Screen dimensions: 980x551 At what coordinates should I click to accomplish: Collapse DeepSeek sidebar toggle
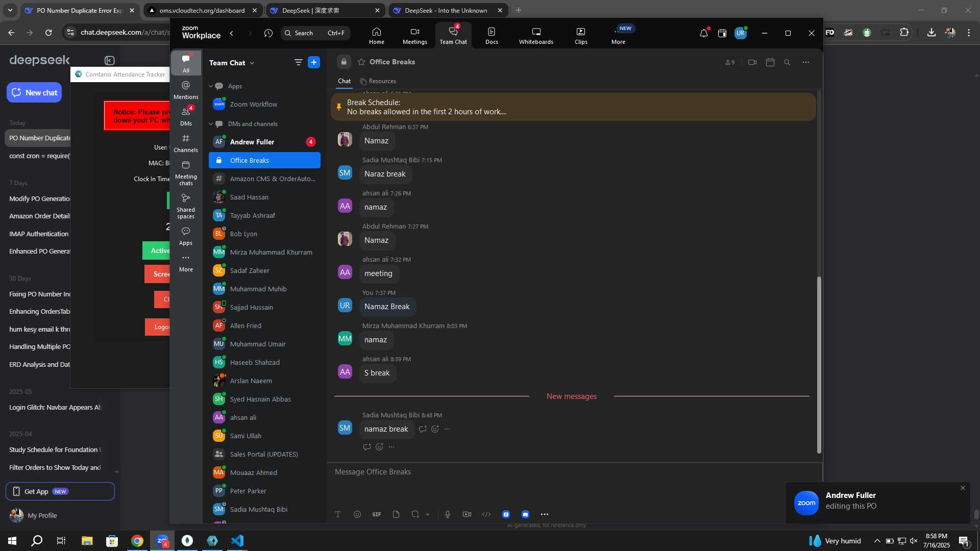tap(109, 61)
